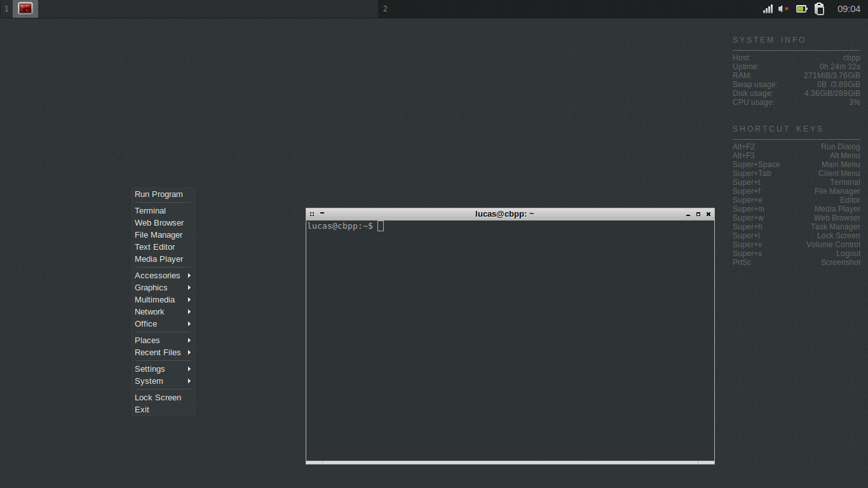Screen dimensions: 868x488
Task: Check the battery level tray icon
Action: (802, 9)
